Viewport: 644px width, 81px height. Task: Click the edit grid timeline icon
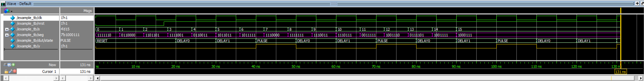[x=9, y=65]
